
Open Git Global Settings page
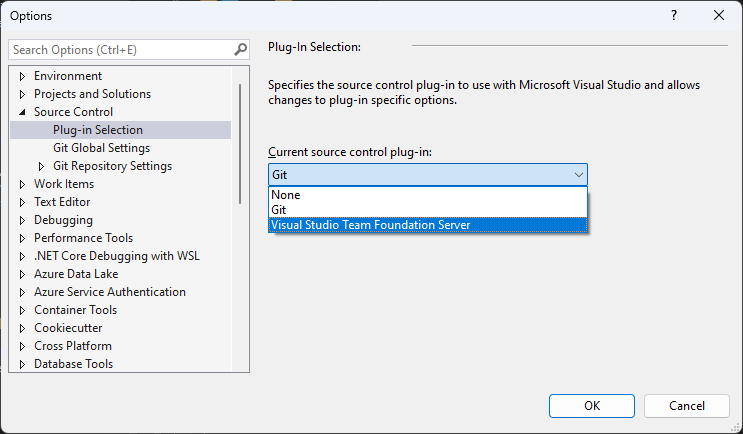(x=101, y=148)
